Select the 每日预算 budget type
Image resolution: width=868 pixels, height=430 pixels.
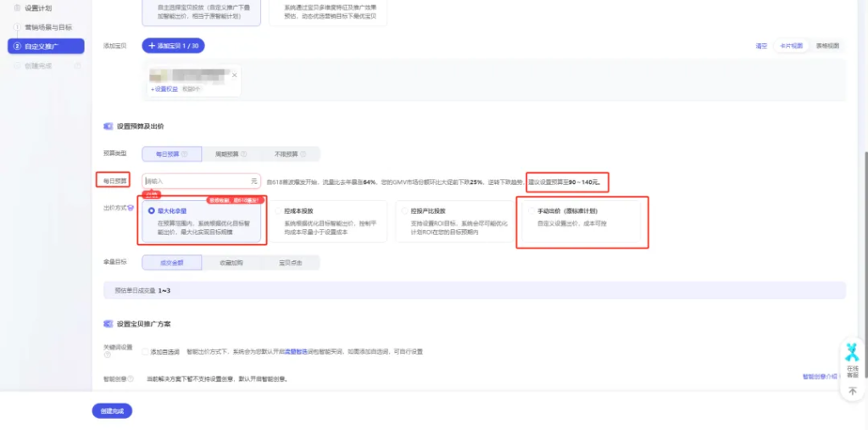[171, 154]
